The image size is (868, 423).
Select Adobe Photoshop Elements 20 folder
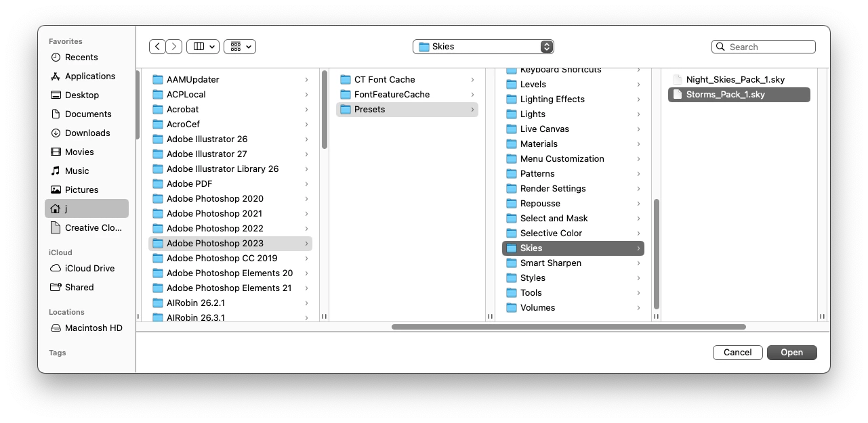(x=230, y=273)
